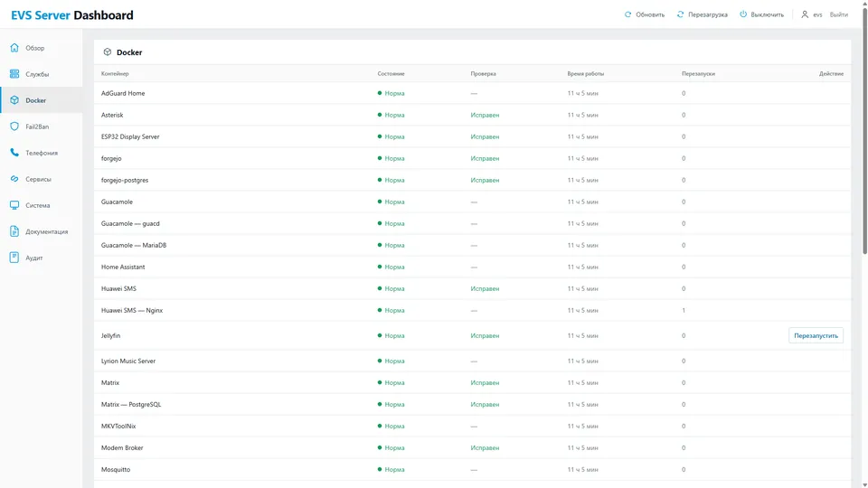Open the Обзор page from the home icon
Viewport: 868px width, 488px height.
(14, 48)
